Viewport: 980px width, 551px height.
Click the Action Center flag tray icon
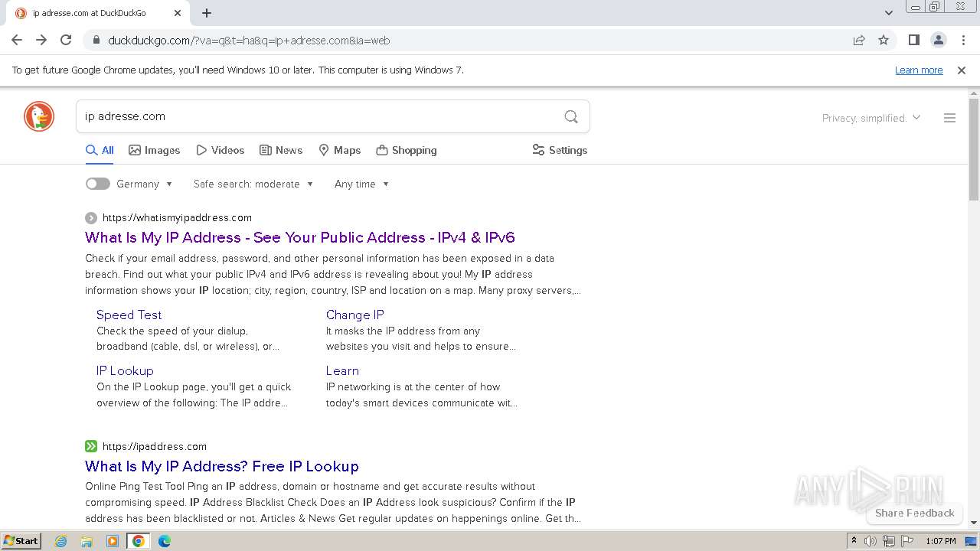[x=907, y=541]
